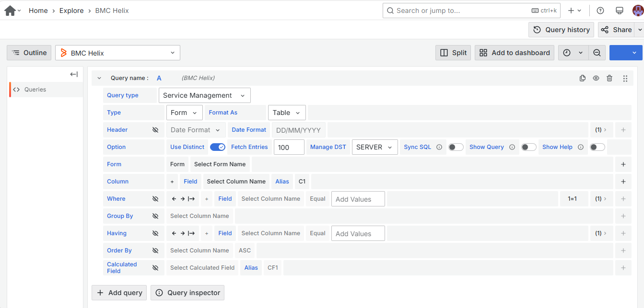Click the plus before Column Field
Viewport: 644px width, 308px height.
pos(172,182)
